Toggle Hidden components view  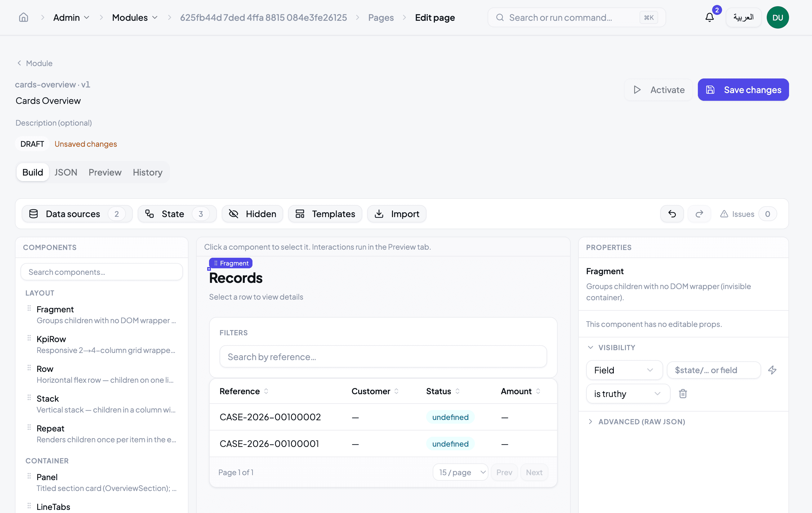pyautogui.click(x=252, y=213)
